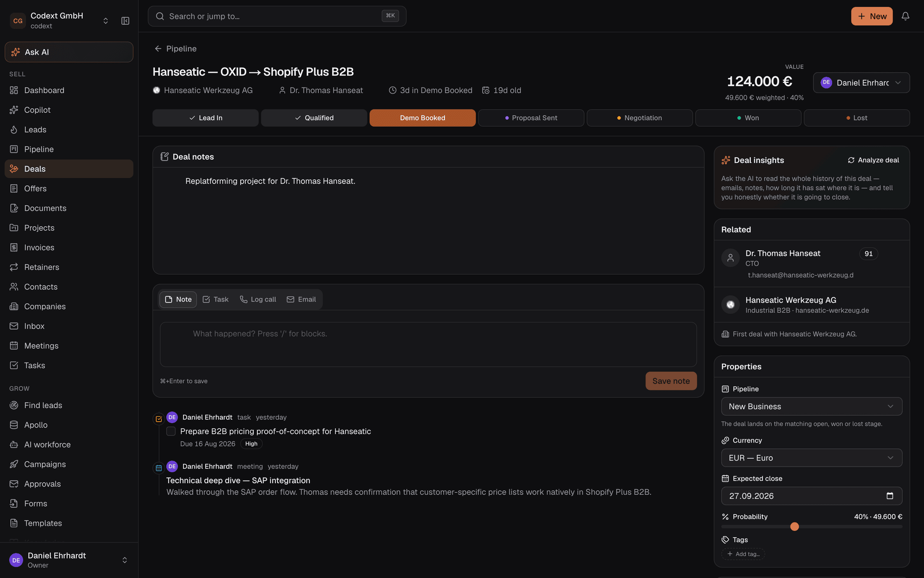
Task: Mark deal as Won stage
Action: point(748,118)
